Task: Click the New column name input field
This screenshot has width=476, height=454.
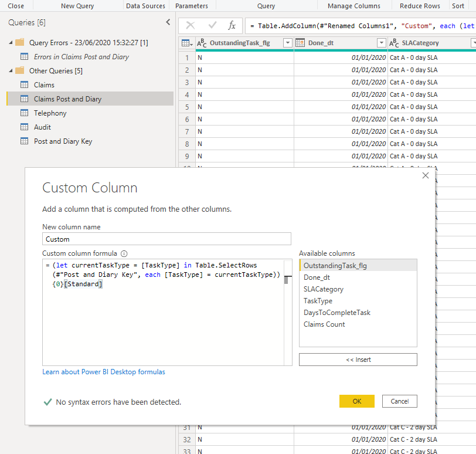Action: [x=166, y=239]
